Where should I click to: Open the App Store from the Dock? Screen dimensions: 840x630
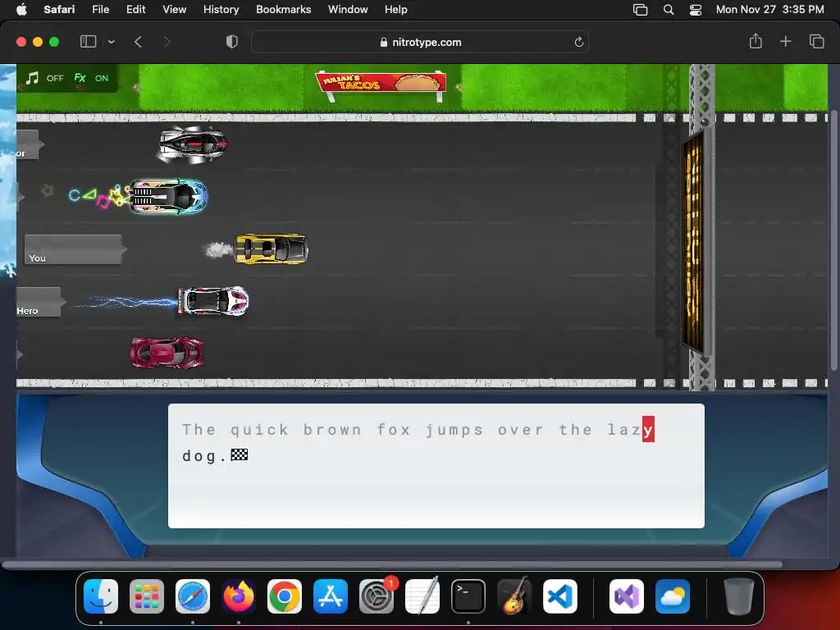(331, 596)
